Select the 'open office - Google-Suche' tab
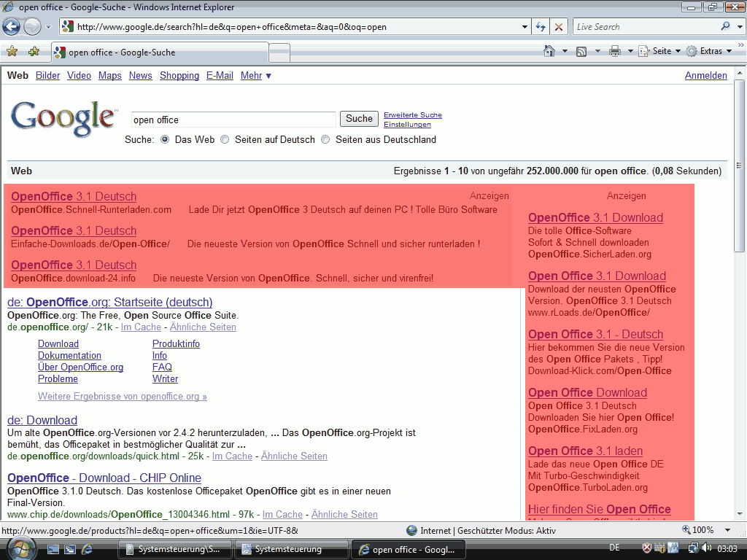The image size is (747, 560). click(160, 52)
